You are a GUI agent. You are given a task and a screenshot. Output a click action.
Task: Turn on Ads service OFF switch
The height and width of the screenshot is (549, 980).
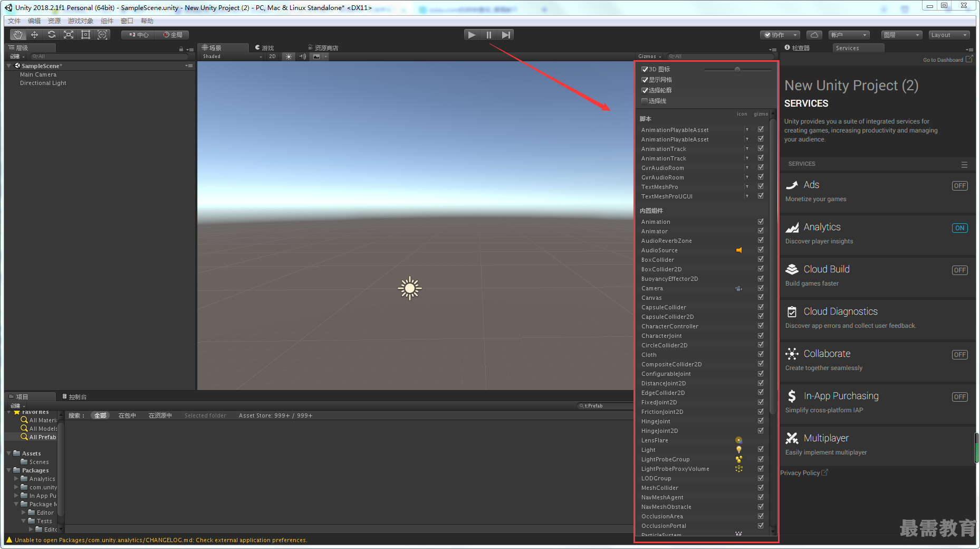(x=959, y=186)
